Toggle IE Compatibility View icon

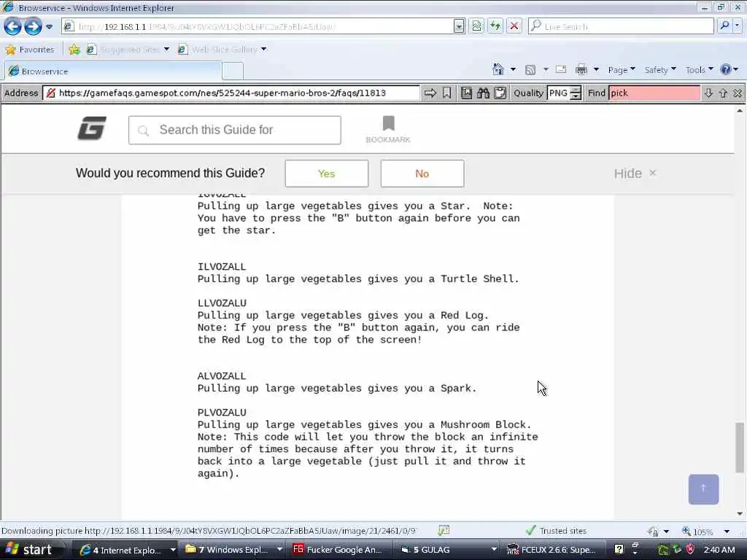click(x=476, y=26)
